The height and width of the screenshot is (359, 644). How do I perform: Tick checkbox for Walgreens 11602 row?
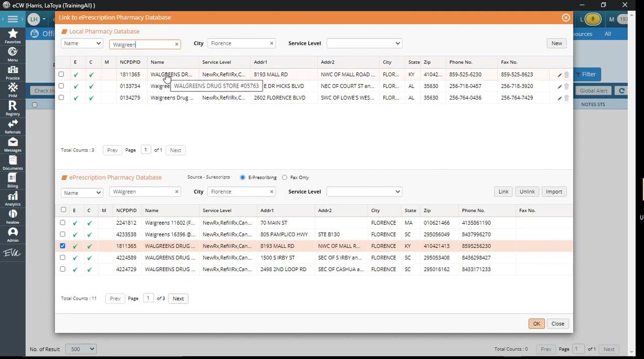(x=63, y=222)
